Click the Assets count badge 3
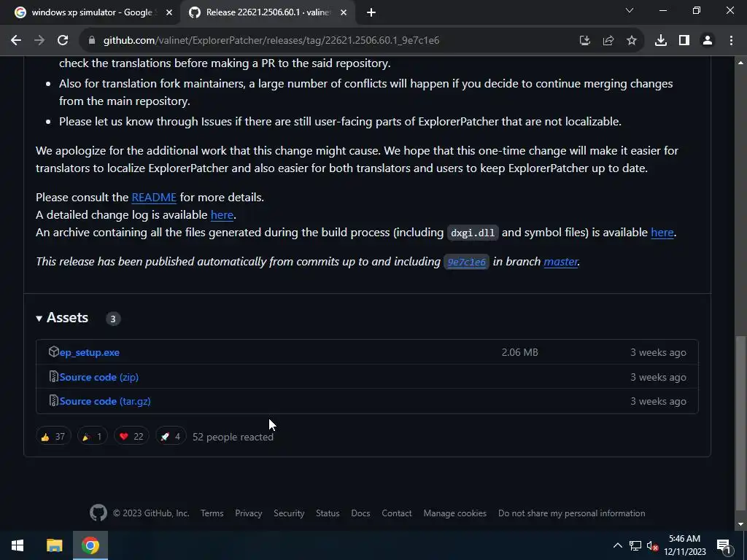Viewport: 747px width, 560px height. tap(113, 319)
